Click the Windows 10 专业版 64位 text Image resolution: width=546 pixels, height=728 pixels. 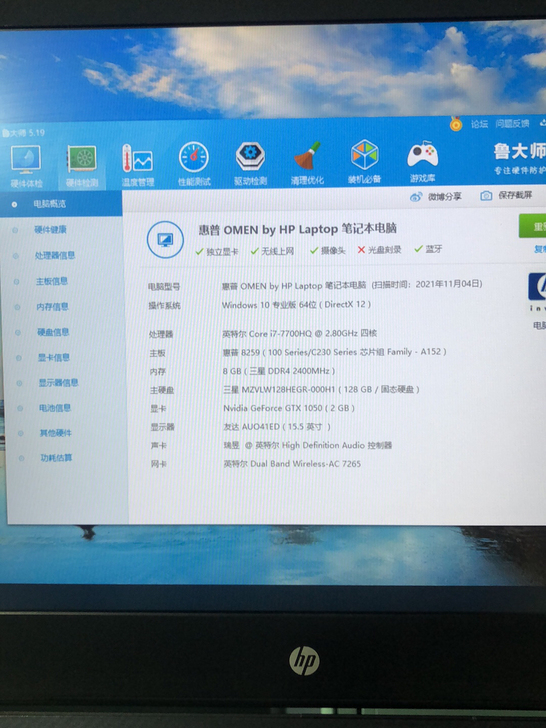(x=296, y=305)
